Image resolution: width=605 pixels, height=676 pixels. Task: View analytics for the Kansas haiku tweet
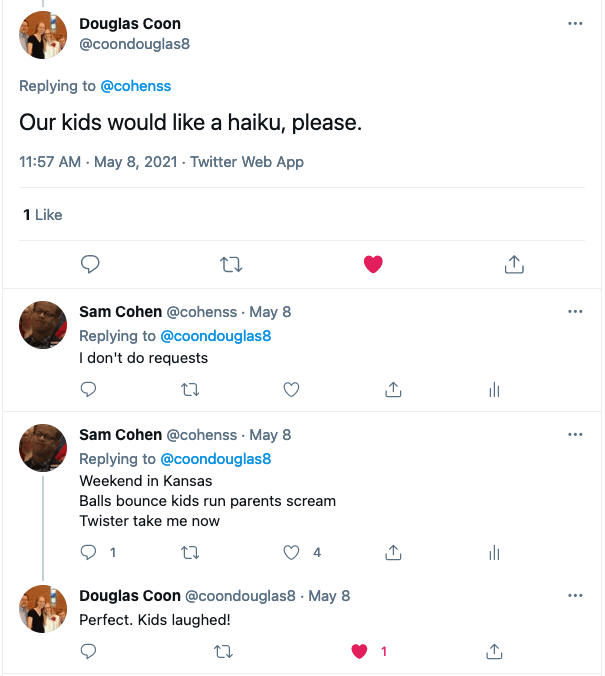(494, 552)
